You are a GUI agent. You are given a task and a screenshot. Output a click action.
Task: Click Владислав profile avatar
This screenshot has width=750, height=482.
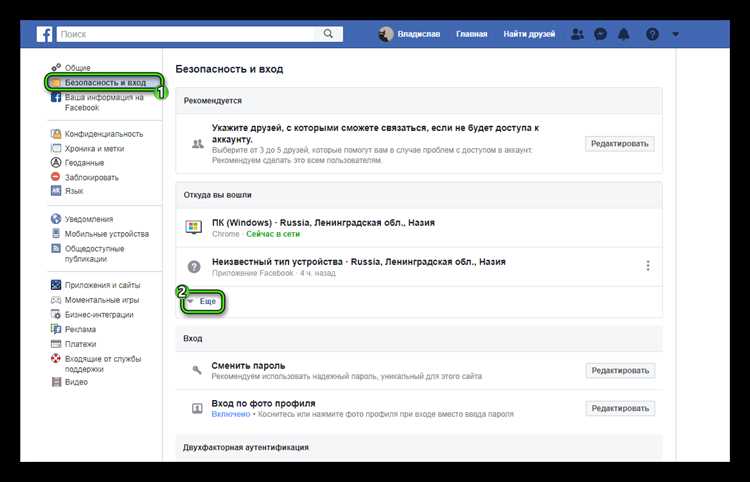click(387, 34)
